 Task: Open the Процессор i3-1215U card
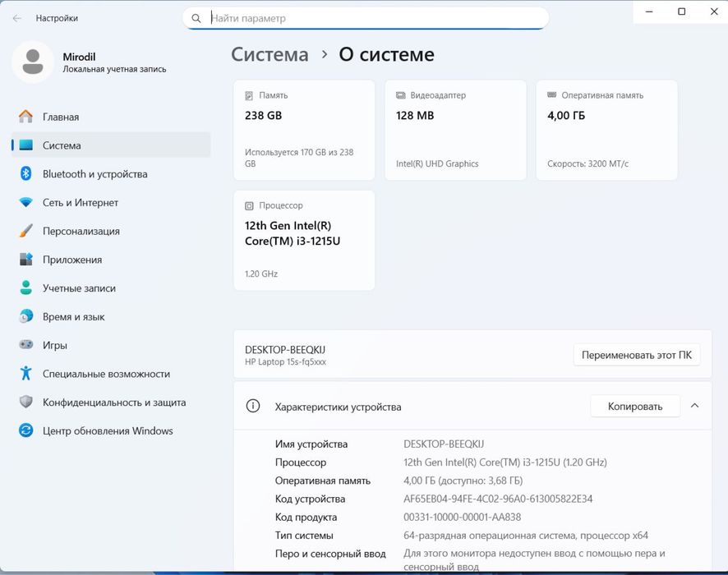coord(304,241)
